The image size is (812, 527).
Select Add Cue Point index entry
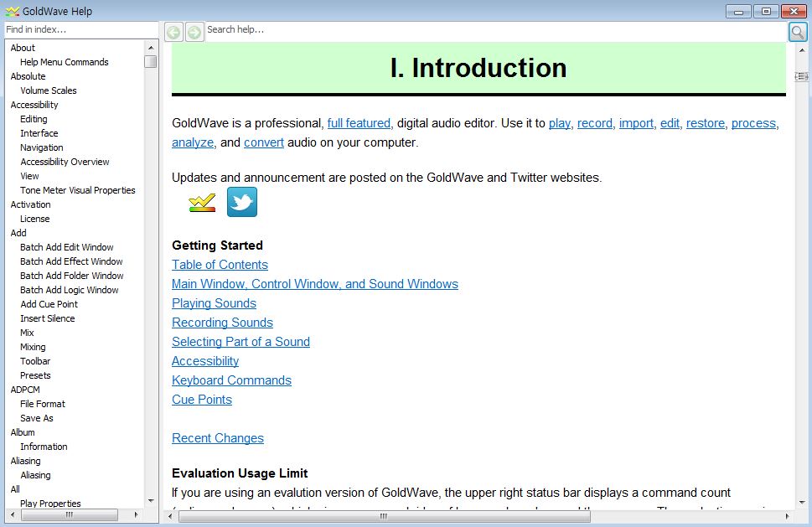(49, 304)
